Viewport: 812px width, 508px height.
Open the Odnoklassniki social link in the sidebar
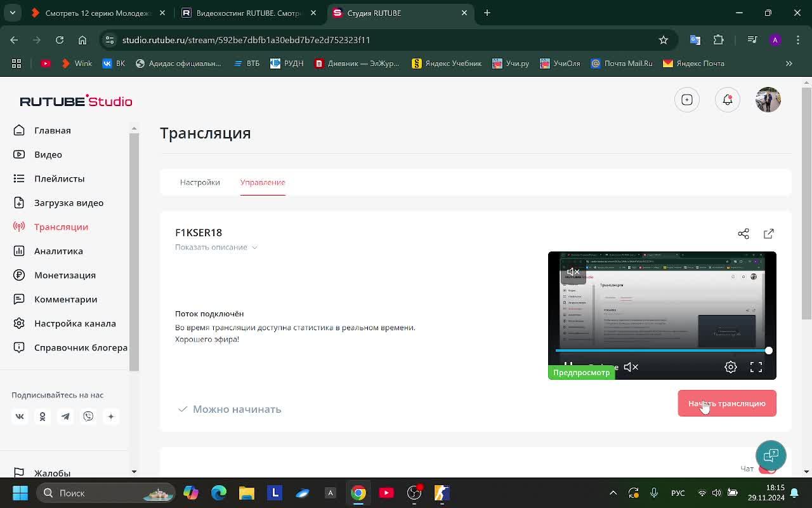point(43,417)
